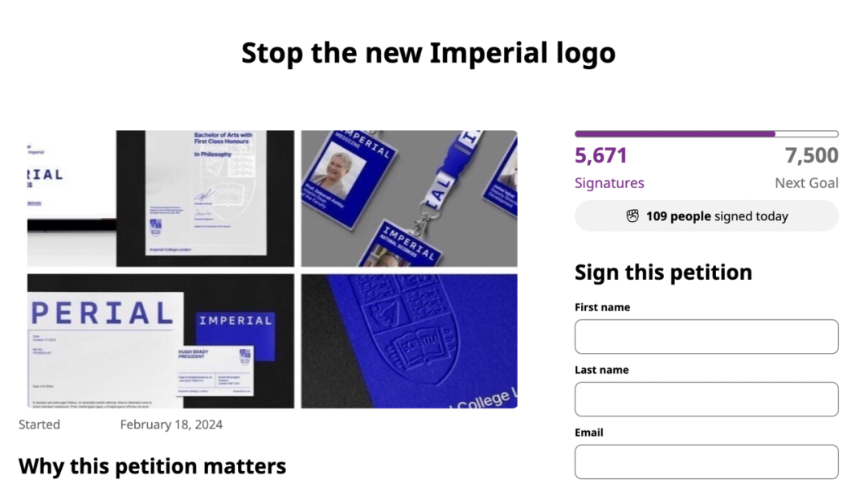
Task: Click the Why this petition matters heading
Action: pos(152,466)
